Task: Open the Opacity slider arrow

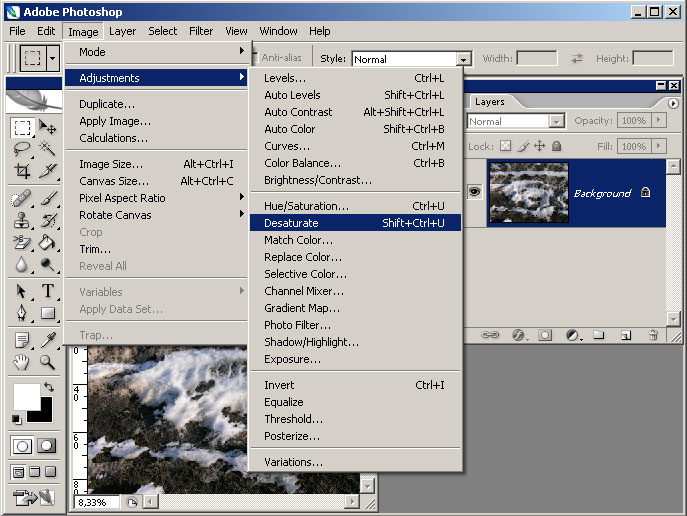Action: coord(659,120)
